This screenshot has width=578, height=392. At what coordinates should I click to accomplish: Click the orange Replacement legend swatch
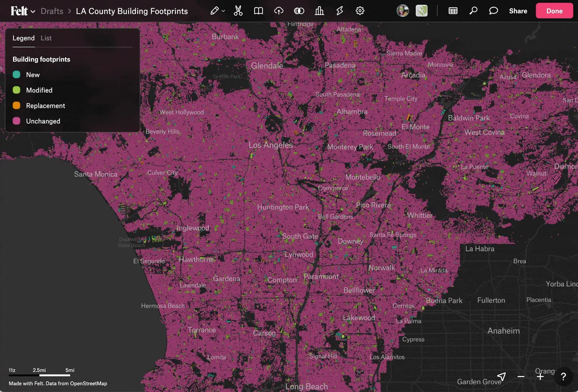click(16, 106)
